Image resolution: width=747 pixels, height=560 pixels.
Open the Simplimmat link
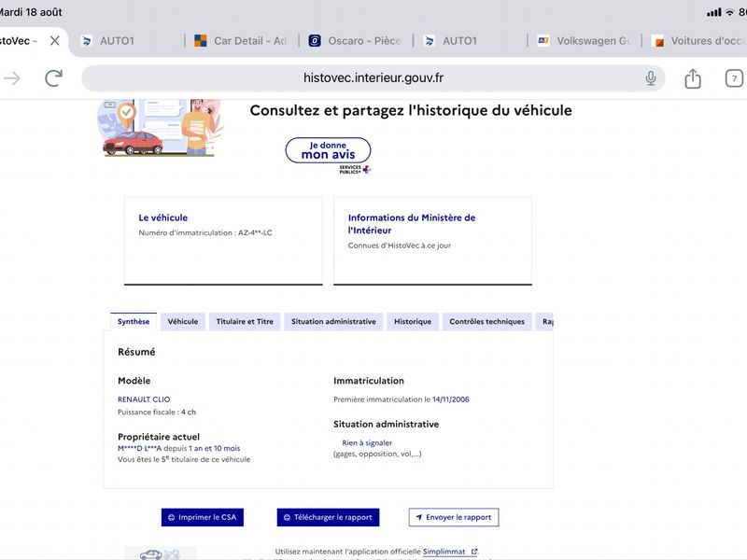click(x=444, y=552)
